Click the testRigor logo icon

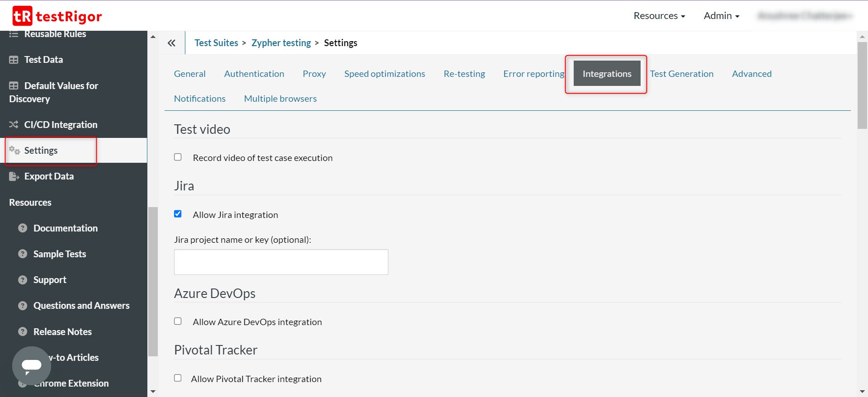pos(22,16)
